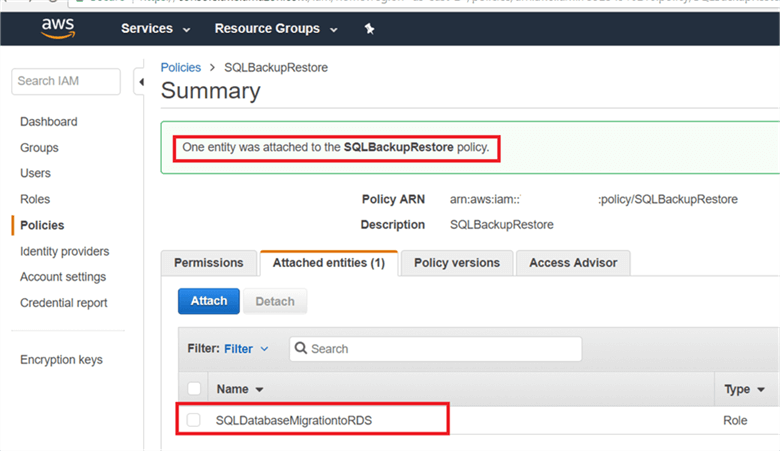Click the blue Attach button
The height and width of the screenshot is (451, 780).
pyautogui.click(x=209, y=301)
